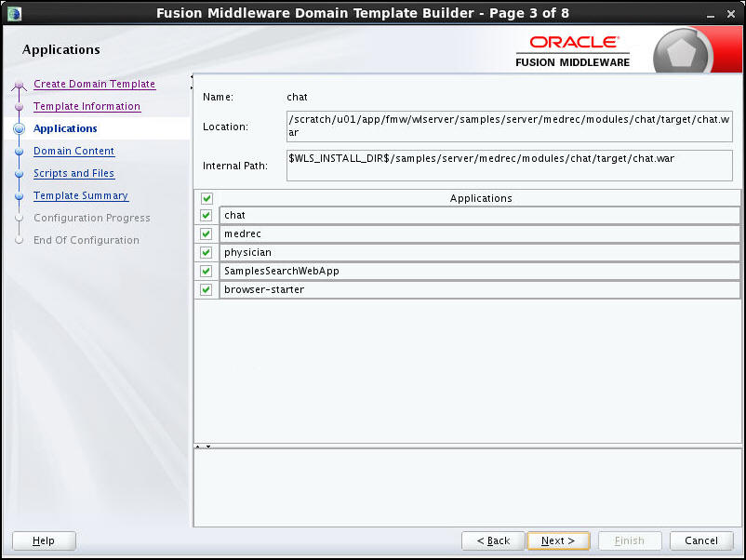Screen dimensions: 746x560
Task: Toggle the browser-starter checkbox
Action: click(x=206, y=289)
